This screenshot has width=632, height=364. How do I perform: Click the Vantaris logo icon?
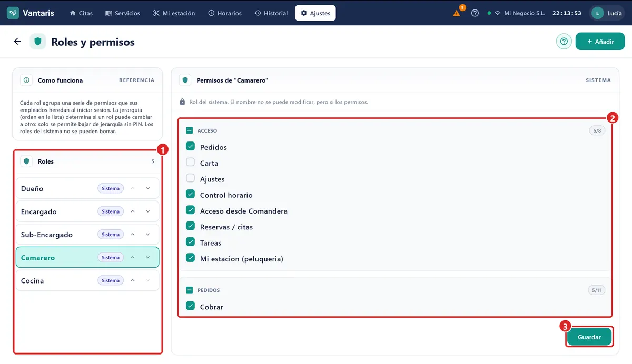[x=13, y=13]
